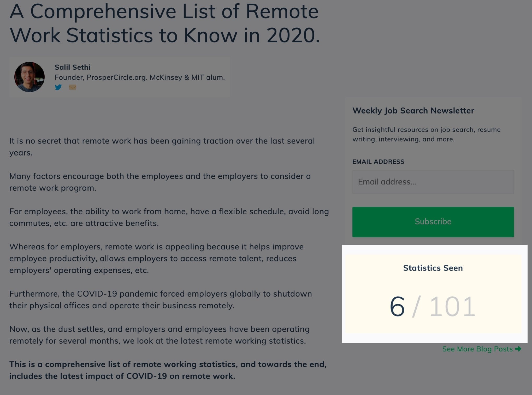Click the article title about Remote Work Statistics

[164, 23]
